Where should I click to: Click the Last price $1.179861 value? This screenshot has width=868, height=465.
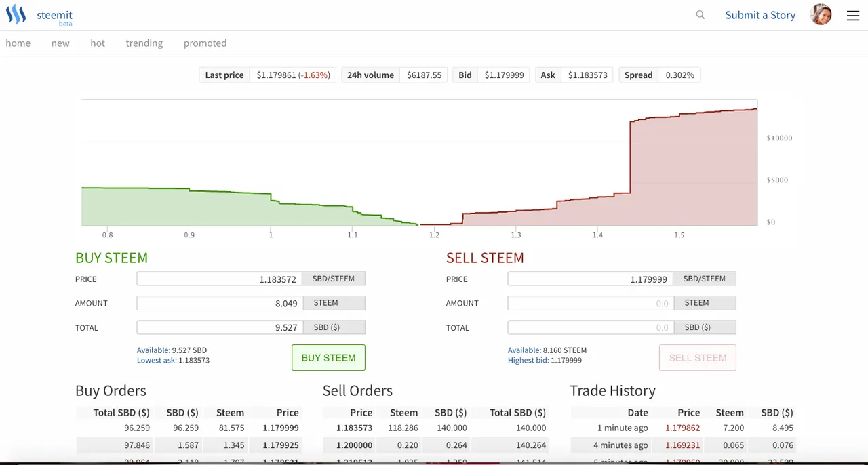pyautogui.click(x=293, y=75)
